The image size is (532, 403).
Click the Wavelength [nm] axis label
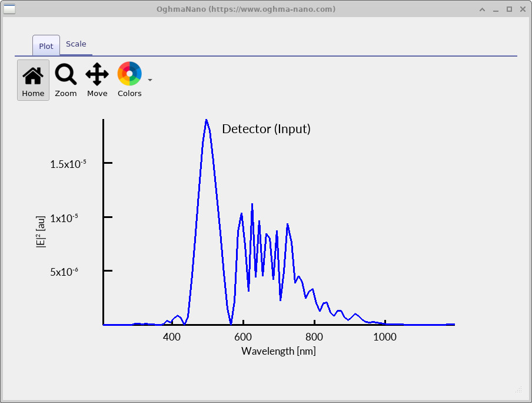[278, 351]
